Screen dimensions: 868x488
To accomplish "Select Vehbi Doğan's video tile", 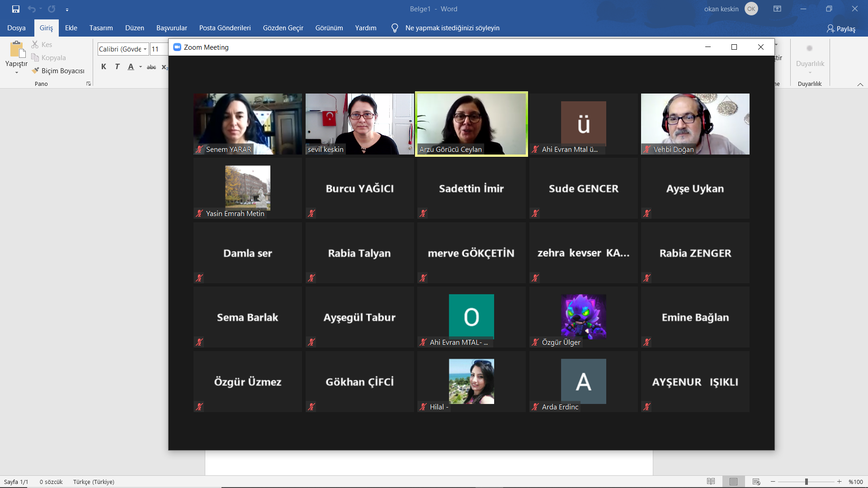I will (695, 124).
